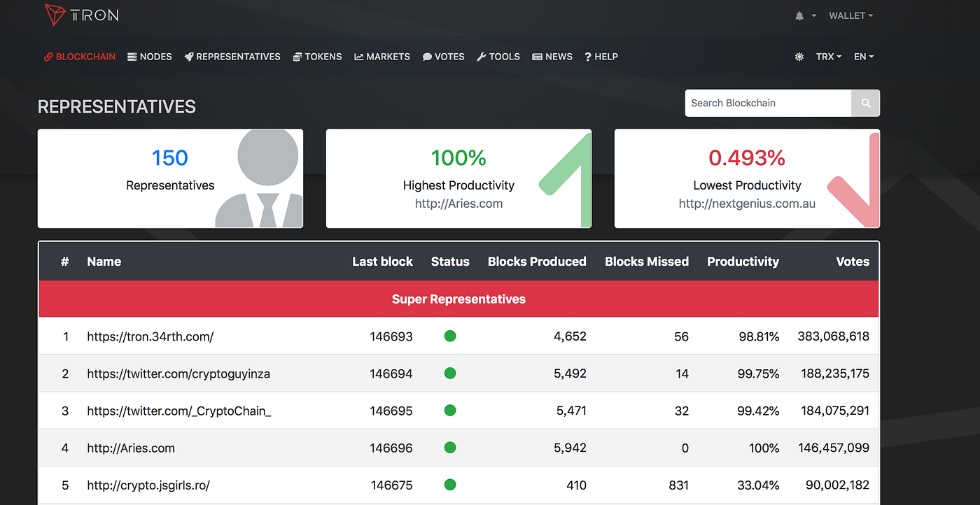Click productivity value 33.04%
980x505 pixels.
pos(758,485)
